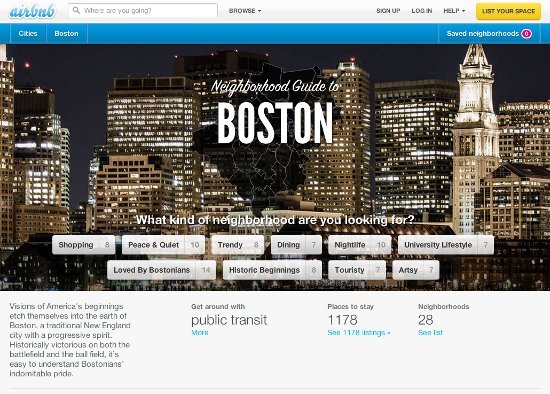
Task: Expand the Browse dropdown menu
Action: click(245, 11)
